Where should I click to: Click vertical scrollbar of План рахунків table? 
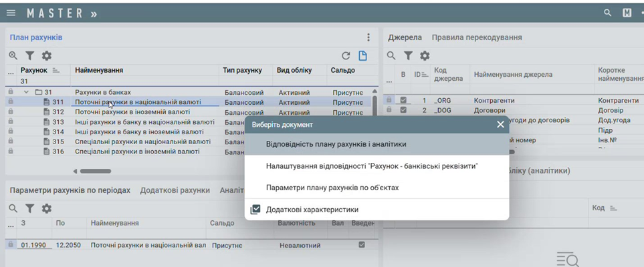374,107
